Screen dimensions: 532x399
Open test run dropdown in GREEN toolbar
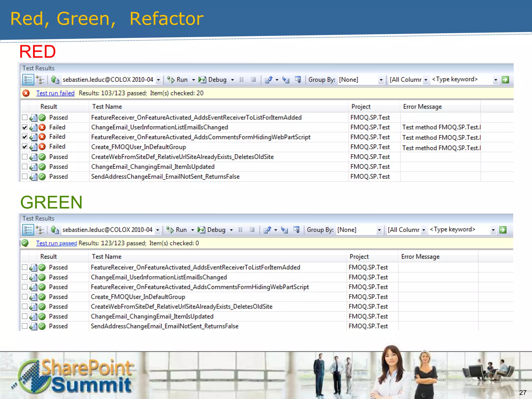pyautogui.click(x=158, y=230)
